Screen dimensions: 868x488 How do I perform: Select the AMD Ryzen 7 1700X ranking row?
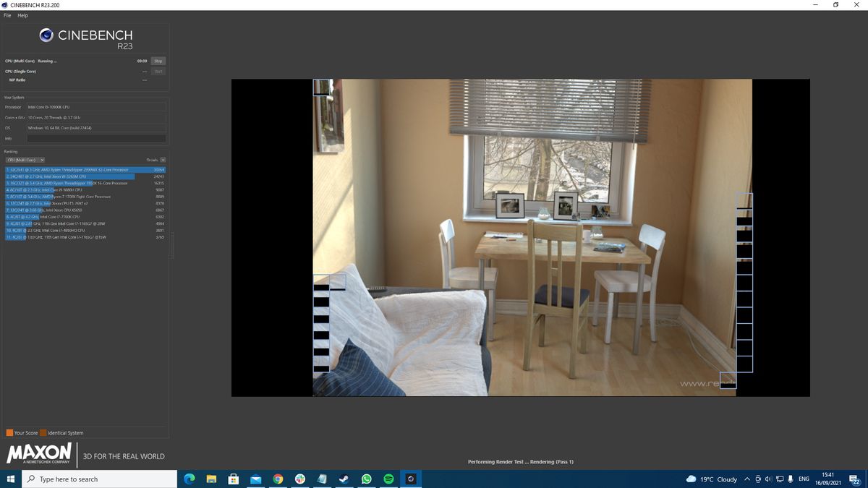tap(85, 197)
